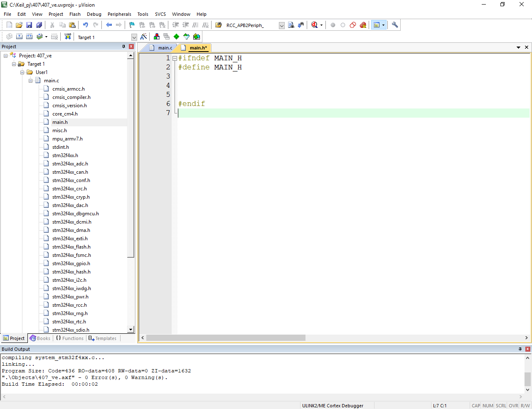Open the Debug menu
The image size is (532, 409).
94,14
